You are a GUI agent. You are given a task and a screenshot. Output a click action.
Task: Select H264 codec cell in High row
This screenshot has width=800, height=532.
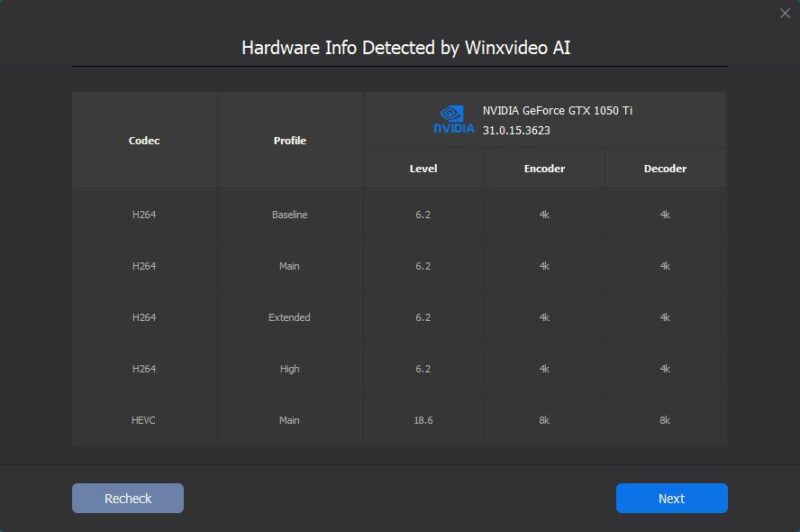[x=144, y=369]
